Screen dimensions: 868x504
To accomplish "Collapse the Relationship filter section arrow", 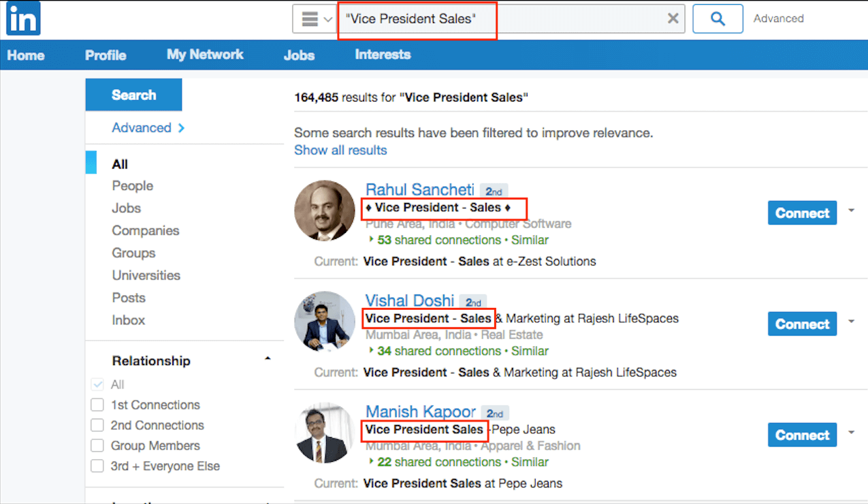I will (268, 358).
